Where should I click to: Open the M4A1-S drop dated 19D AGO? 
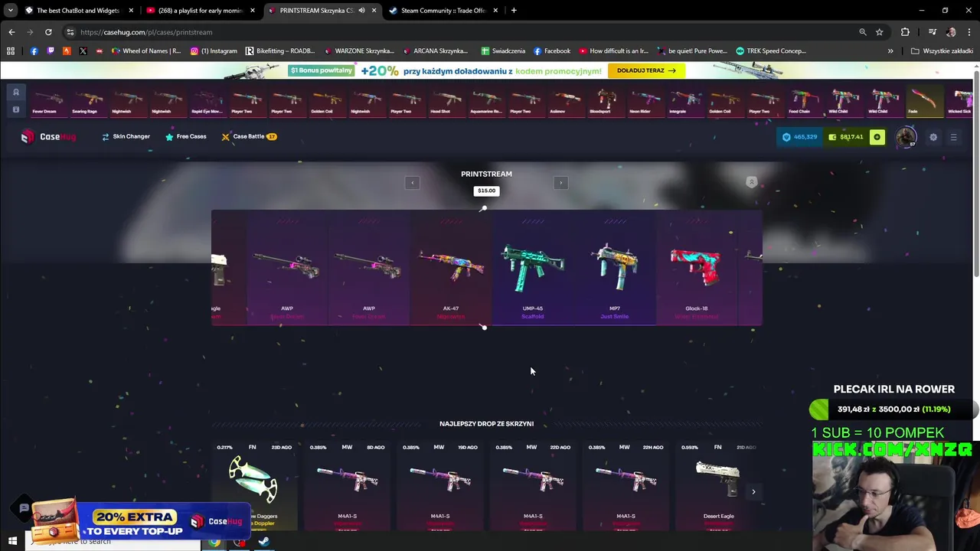(439, 486)
